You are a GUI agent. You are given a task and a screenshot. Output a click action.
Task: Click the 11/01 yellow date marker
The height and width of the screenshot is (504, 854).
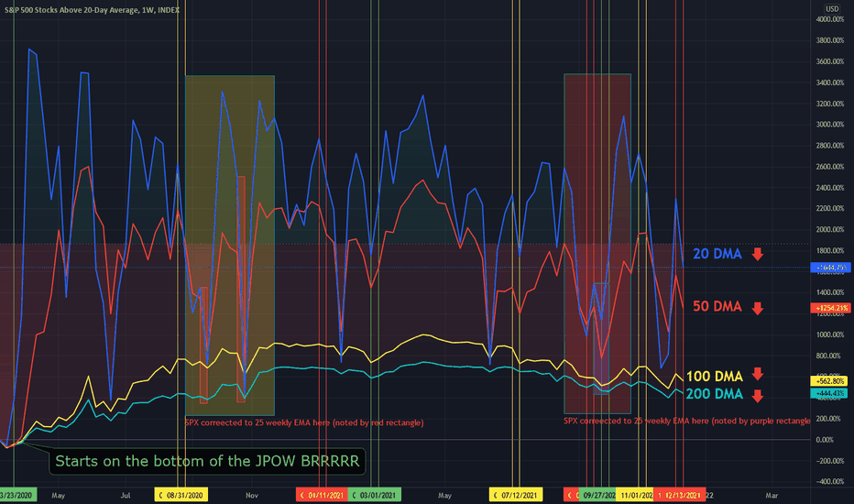(x=635, y=495)
